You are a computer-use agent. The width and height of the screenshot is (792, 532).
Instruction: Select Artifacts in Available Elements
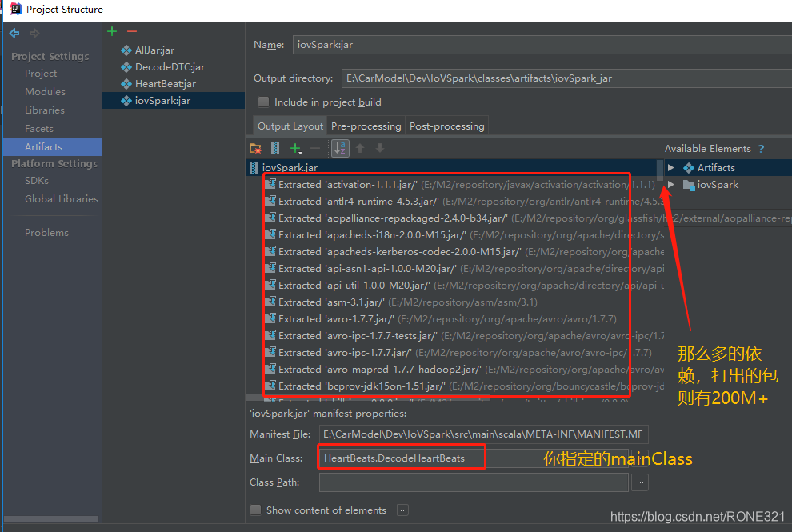point(716,168)
